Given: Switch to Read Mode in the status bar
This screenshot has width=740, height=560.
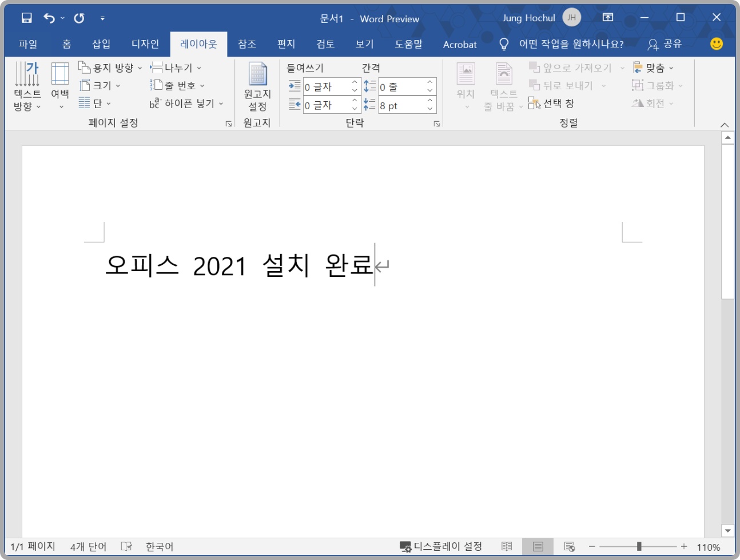Looking at the screenshot, I should (x=506, y=546).
